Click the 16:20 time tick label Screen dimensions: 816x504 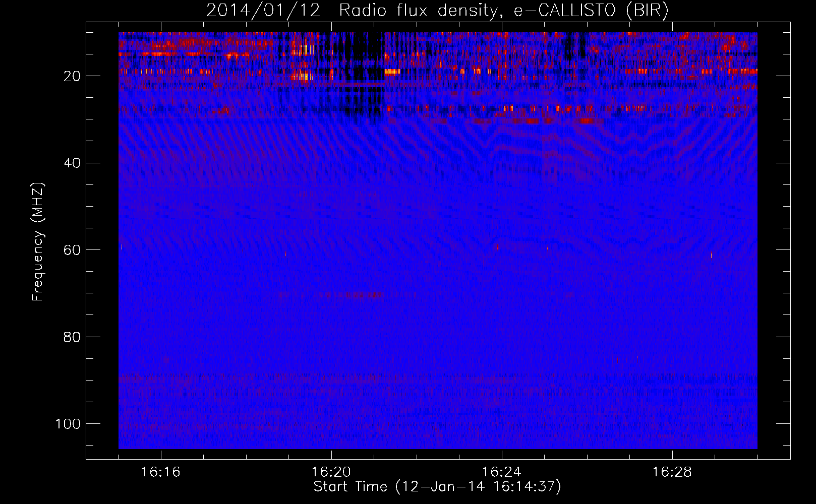click(331, 472)
